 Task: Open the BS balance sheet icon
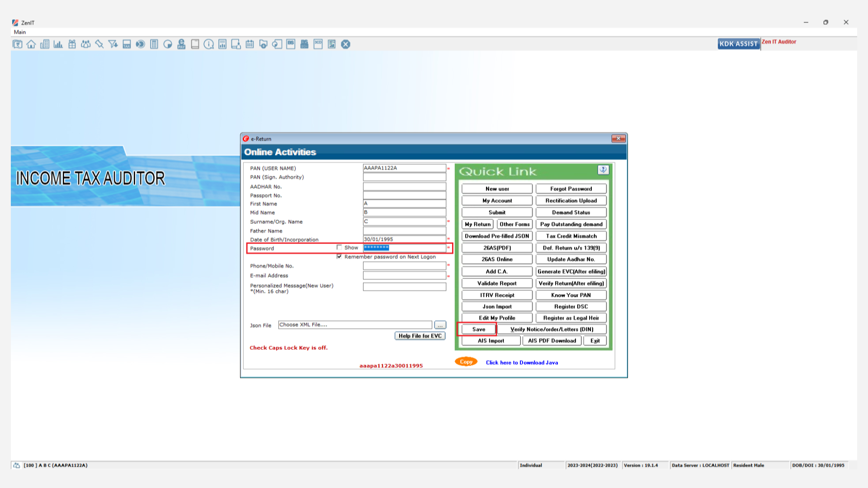click(291, 44)
